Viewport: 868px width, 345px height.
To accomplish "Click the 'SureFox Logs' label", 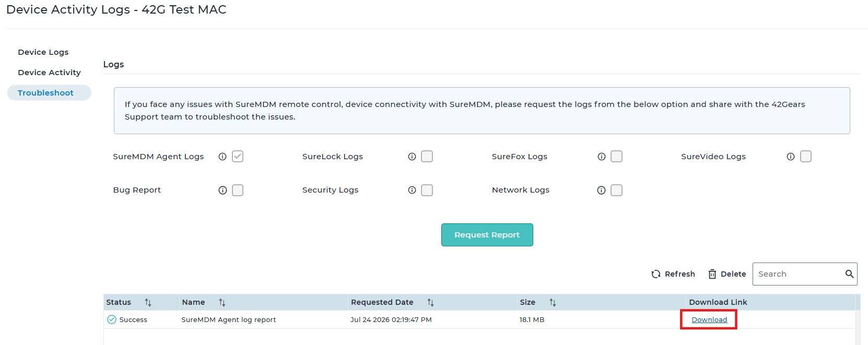I will point(520,157).
